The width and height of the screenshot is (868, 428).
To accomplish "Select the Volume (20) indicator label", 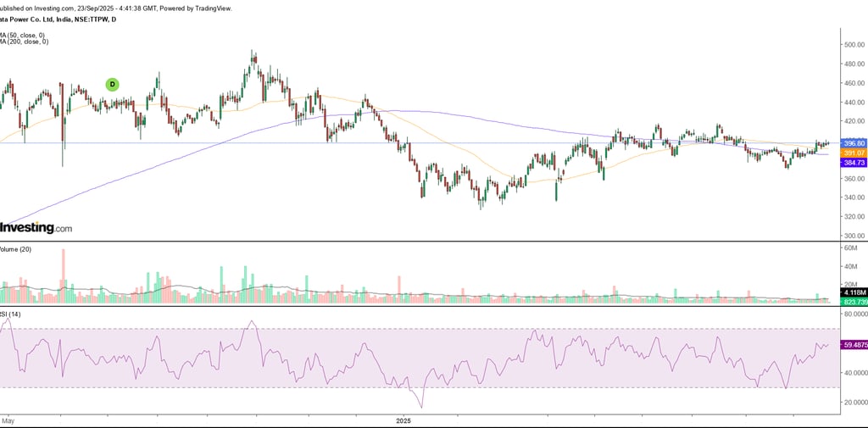I will tap(15, 250).
